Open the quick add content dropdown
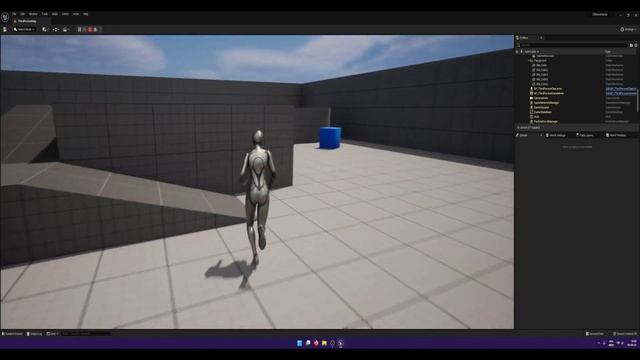This screenshot has width=640, height=360. point(45,29)
